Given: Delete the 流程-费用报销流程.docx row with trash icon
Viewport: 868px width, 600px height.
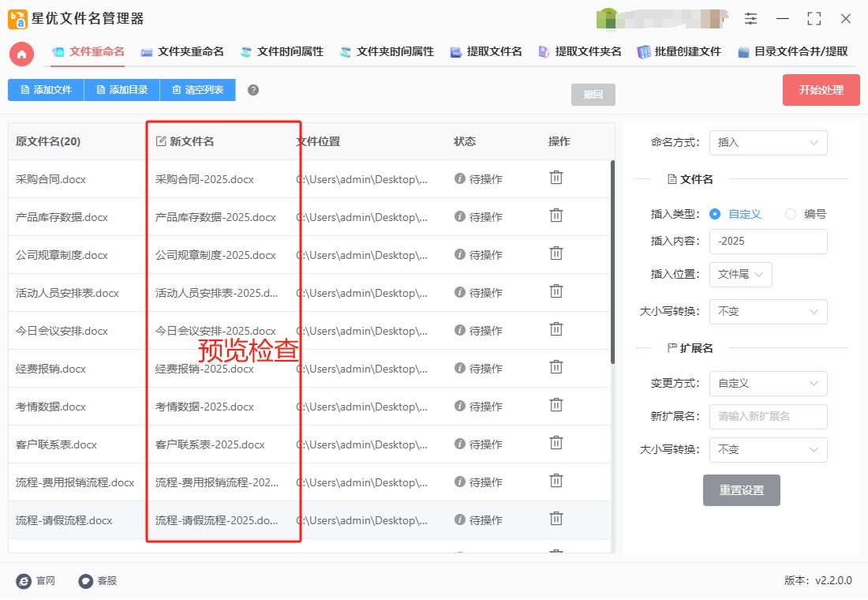Looking at the screenshot, I should pos(556,480).
